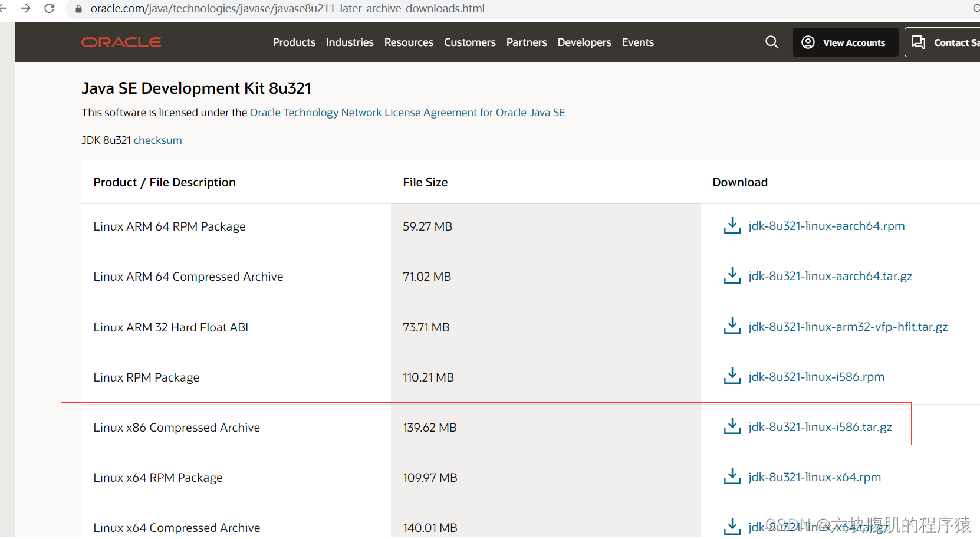Click the 140.01 MB file size
Viewport: 980px width, 539px height.
[430, 528]
